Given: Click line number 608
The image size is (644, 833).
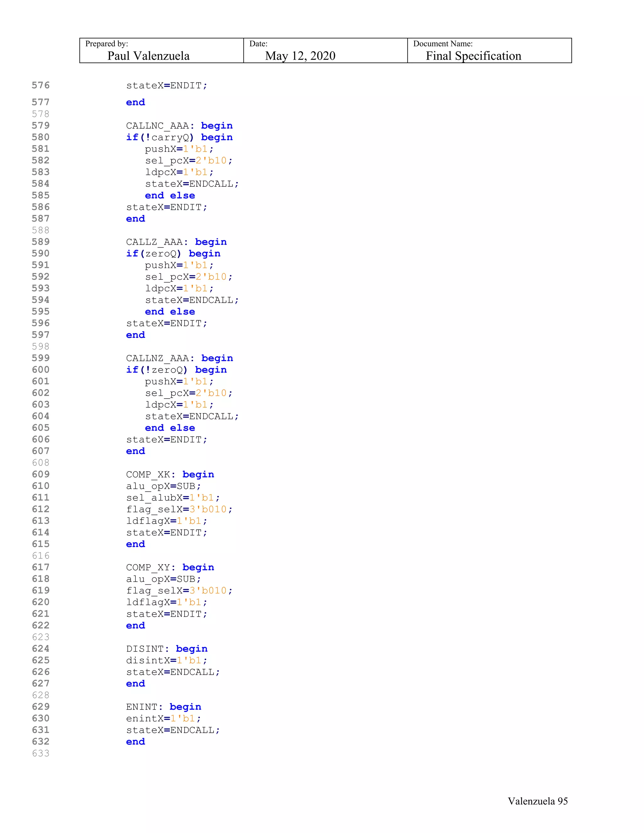Looking at the screenshot, I should 41,463.
